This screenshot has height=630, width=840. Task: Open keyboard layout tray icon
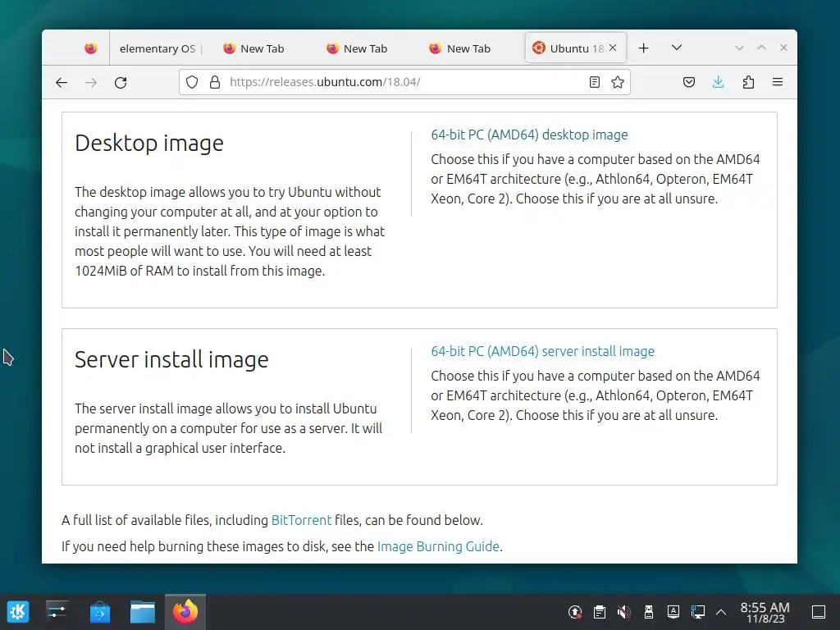click(673, 612)
